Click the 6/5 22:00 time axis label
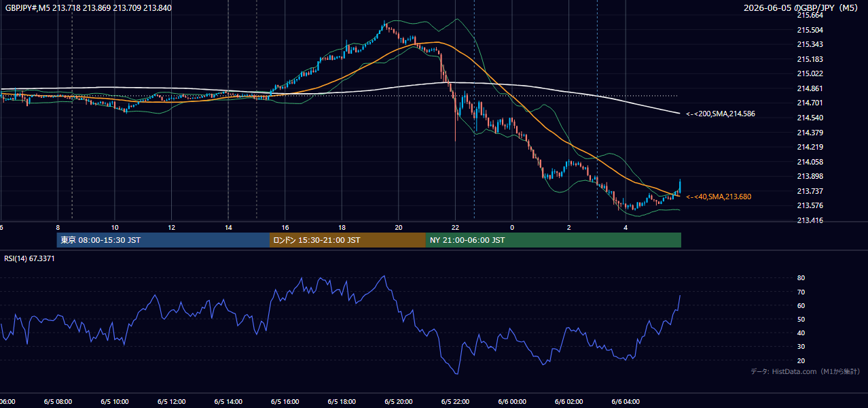 tap(455, 402)
